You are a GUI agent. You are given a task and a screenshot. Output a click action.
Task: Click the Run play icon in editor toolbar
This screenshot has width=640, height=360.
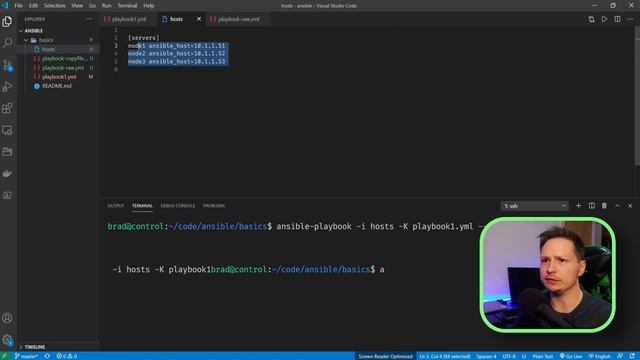tap(604, 19)
